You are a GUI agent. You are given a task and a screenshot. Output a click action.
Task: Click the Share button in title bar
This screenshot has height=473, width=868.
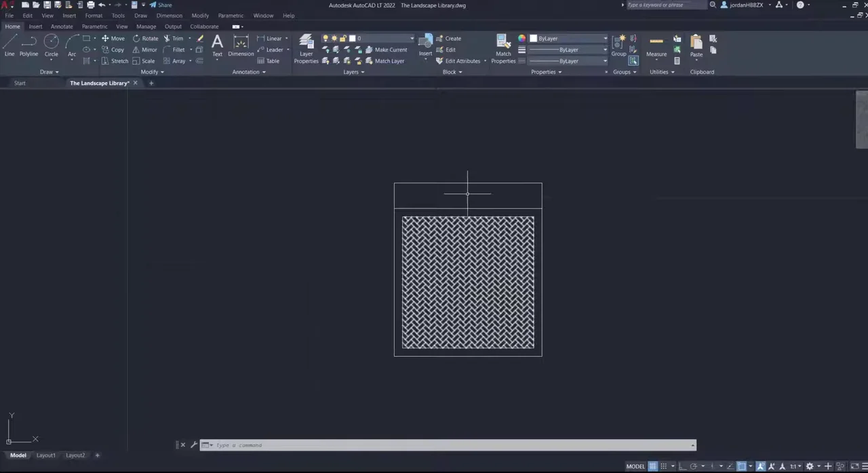[161, 5]
